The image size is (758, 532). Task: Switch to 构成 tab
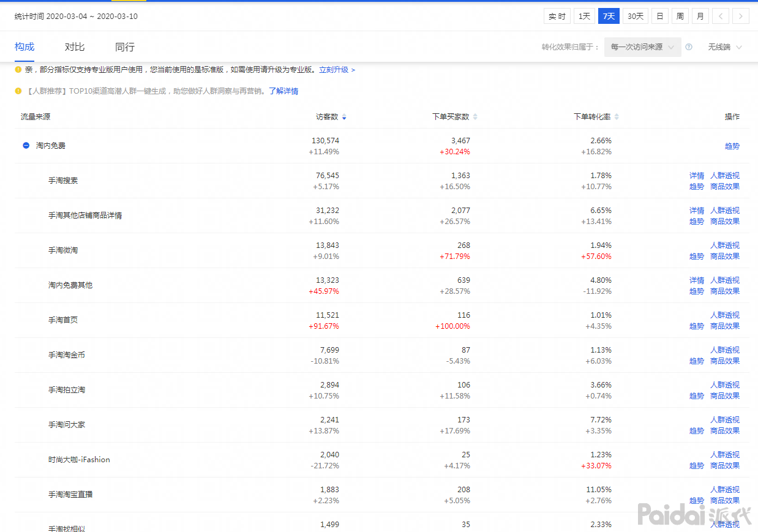(x=24, y=47)
